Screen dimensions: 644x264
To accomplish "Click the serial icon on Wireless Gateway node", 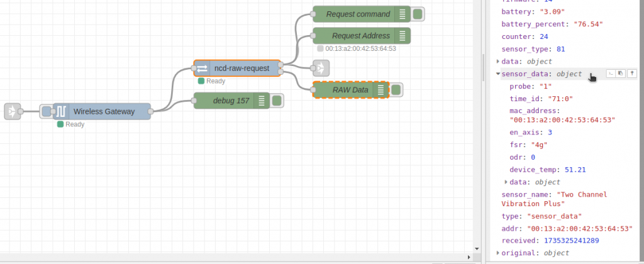I will point(61,111).
